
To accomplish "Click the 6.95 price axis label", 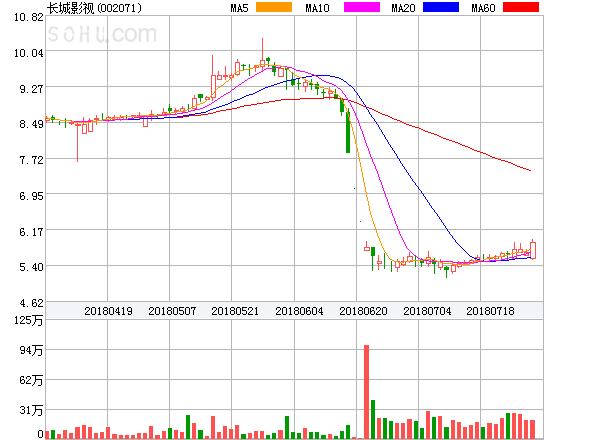I will [x=31, y=196].
